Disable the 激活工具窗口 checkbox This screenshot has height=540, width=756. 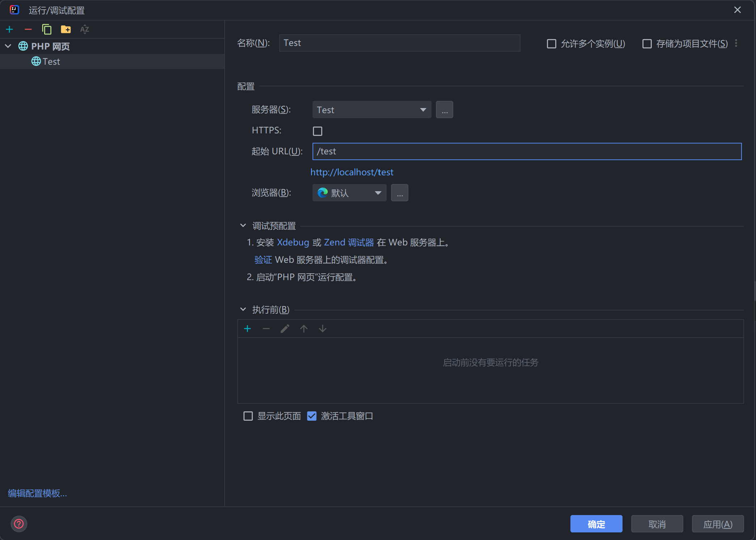click(311, 416)
